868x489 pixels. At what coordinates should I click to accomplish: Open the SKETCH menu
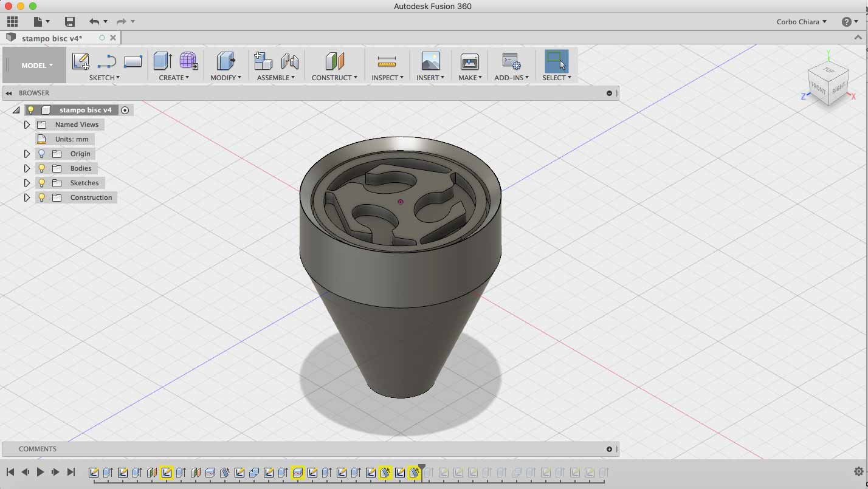click(104, 78)
